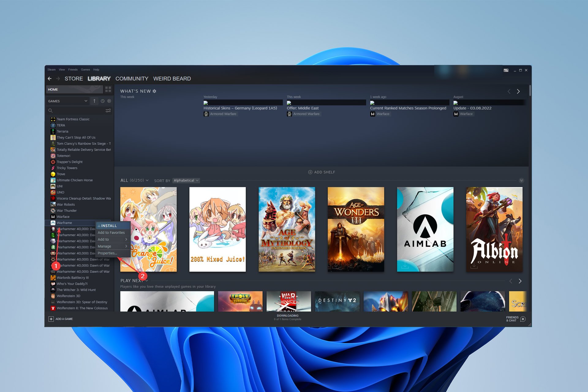588x392 pixels.
Task: Open Age of Mythology cover
Action: pos(287,229)
